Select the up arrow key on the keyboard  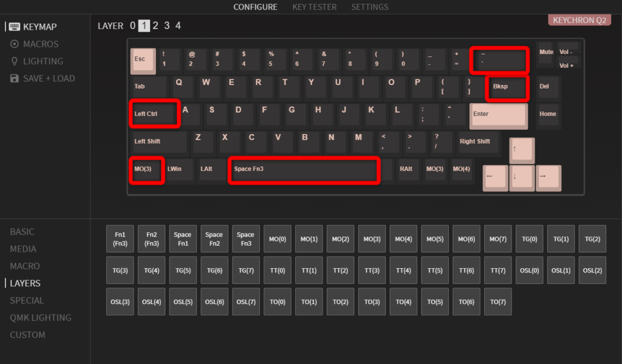pos(522,150)
